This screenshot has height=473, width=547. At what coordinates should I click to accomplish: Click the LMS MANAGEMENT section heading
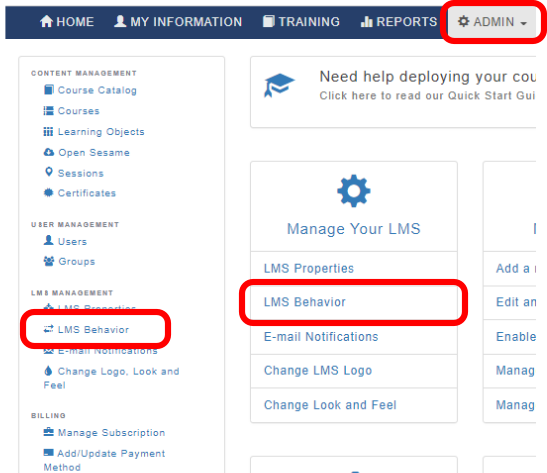coord(72,293)
